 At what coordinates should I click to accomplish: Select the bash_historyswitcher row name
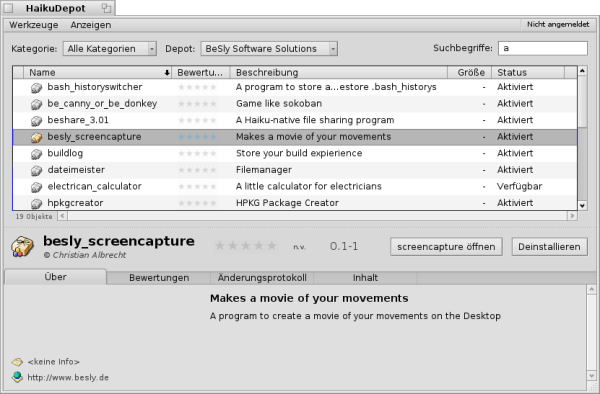(x=95, y=87)
